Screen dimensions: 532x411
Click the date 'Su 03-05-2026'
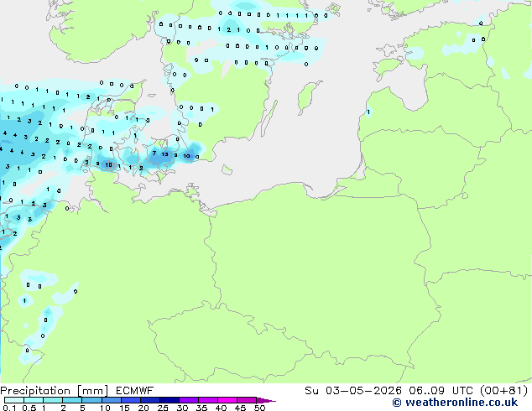pyautogui.click(x=353, y=391)
